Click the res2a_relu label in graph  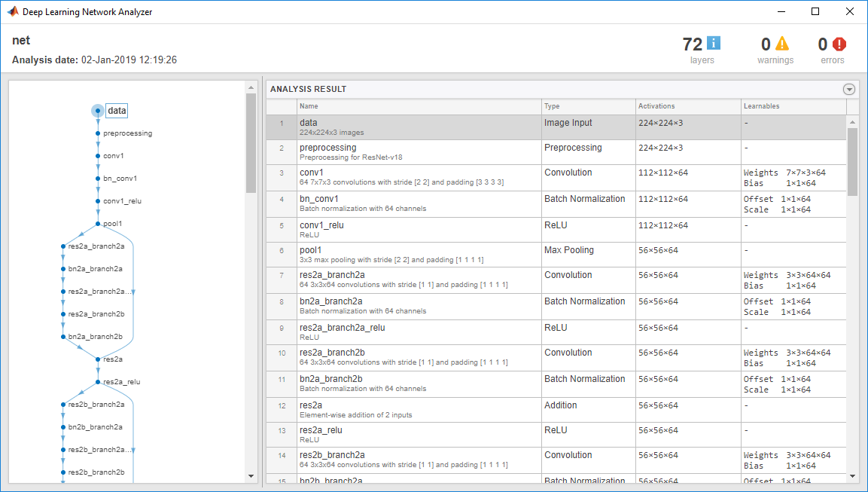point(122,382)
